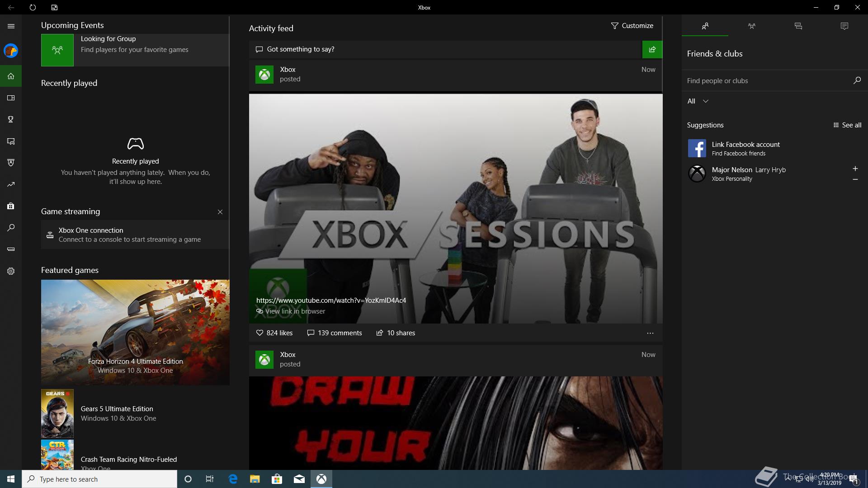The height and width of the screenshot is (488, 868).
Task: Switch to Messages tab icon
Action: [798, 26]
